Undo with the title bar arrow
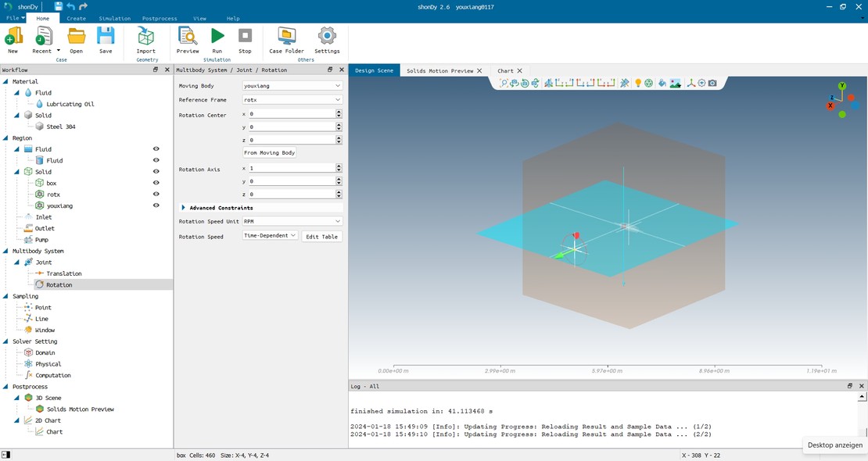Image resolution: width=868 pixels, height=461 pixels. [71, 6]
